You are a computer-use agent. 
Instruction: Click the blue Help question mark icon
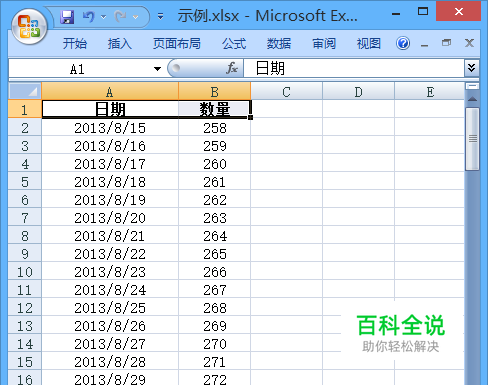pyautogui.click(x=403, y=43)
